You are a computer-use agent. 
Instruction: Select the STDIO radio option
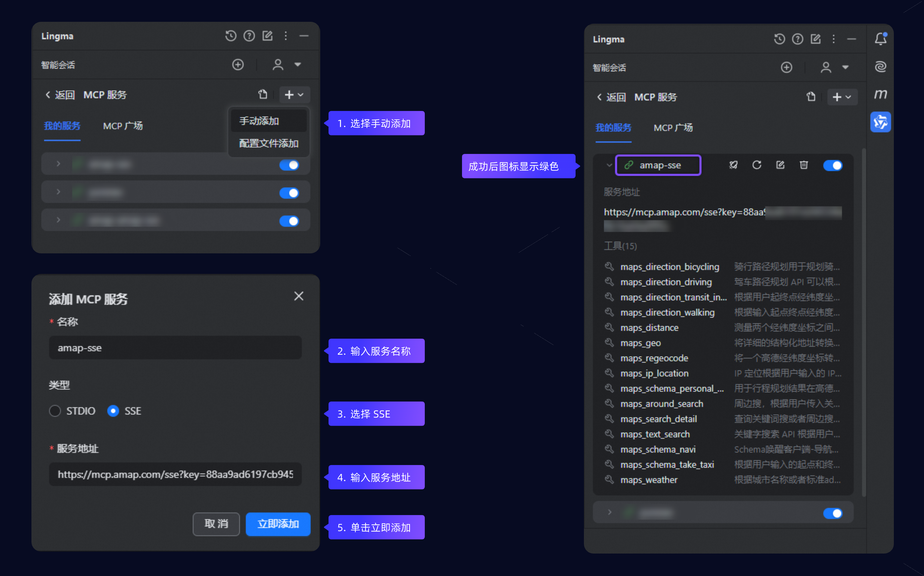tap(55, 411)
